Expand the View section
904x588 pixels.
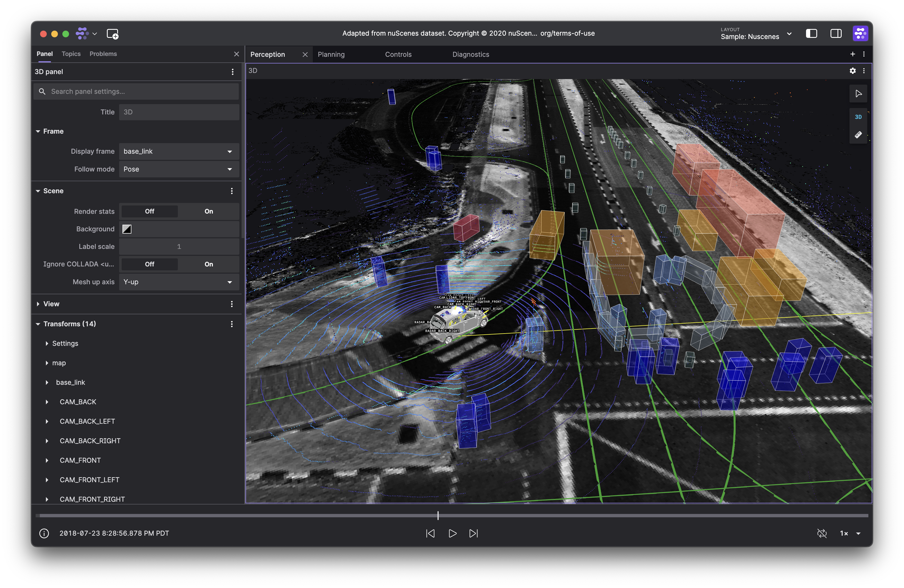tap(51, 304)
